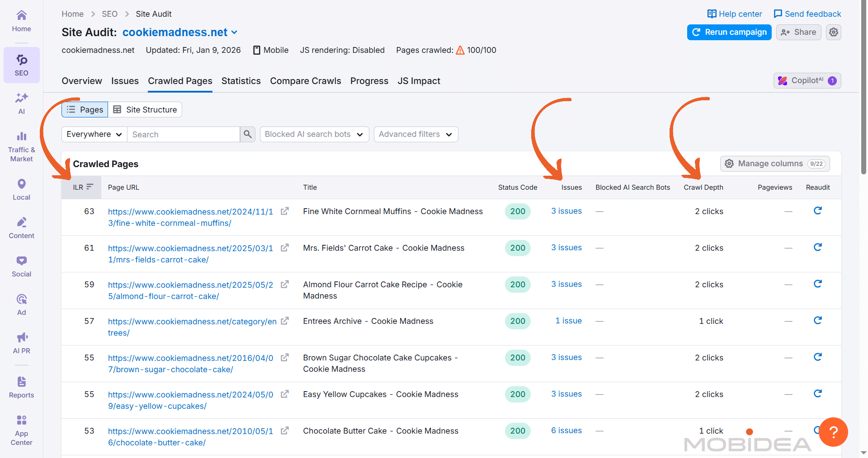
Task: Launch the Copilot AI assistant
Action: click(x=807, y=80)
